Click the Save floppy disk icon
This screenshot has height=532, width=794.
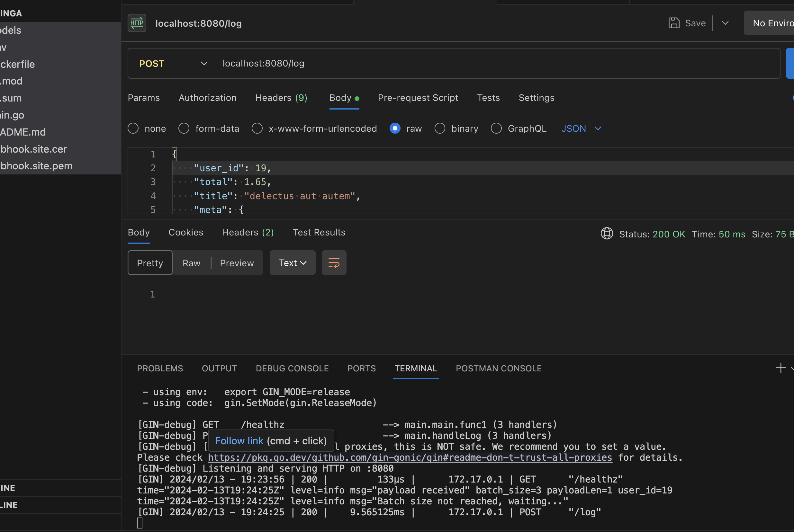tap(674, 23)
